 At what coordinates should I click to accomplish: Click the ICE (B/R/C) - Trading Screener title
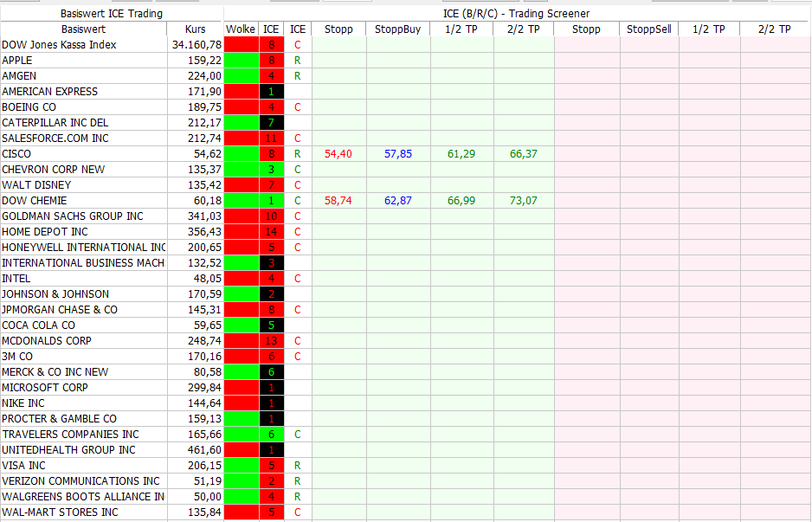pos(516,14)
